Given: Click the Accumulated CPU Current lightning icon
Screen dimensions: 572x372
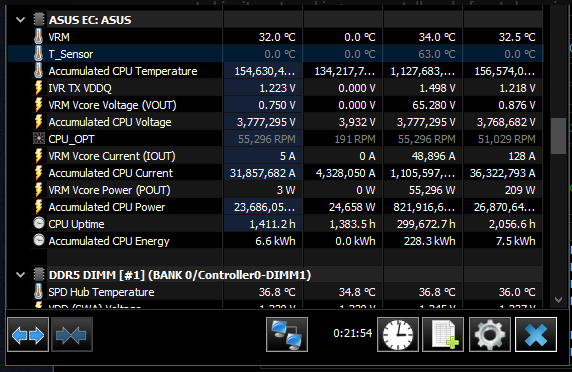Looking at the screenshot, I should [38, 173].
